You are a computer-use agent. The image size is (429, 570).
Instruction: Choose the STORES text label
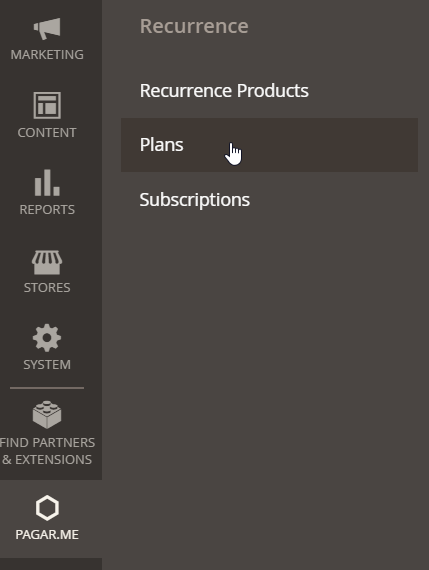click(47, 288)
